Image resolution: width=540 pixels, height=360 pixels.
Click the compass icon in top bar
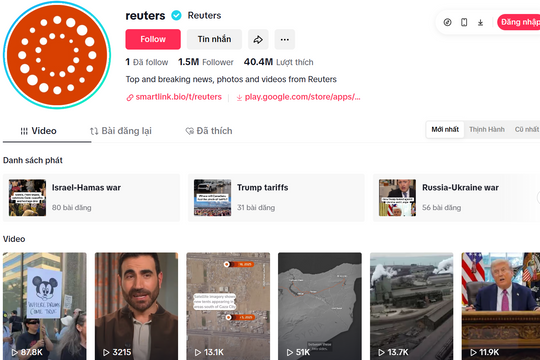447,22
